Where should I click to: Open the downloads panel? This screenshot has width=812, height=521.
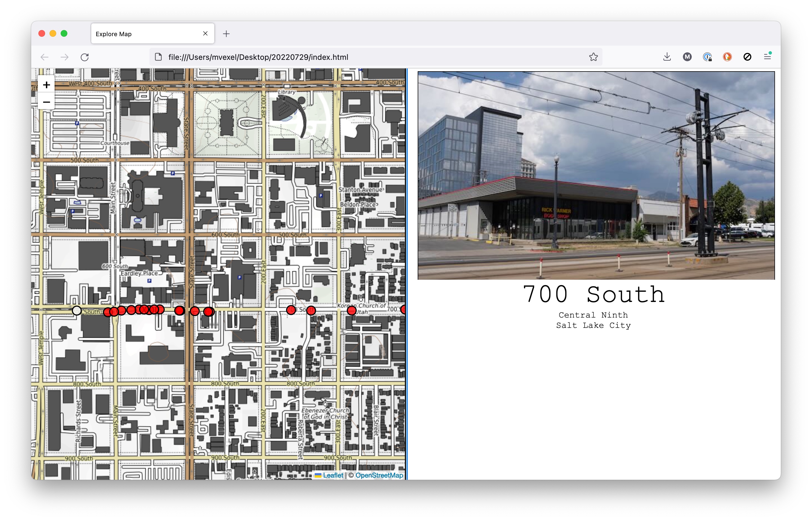667,57
